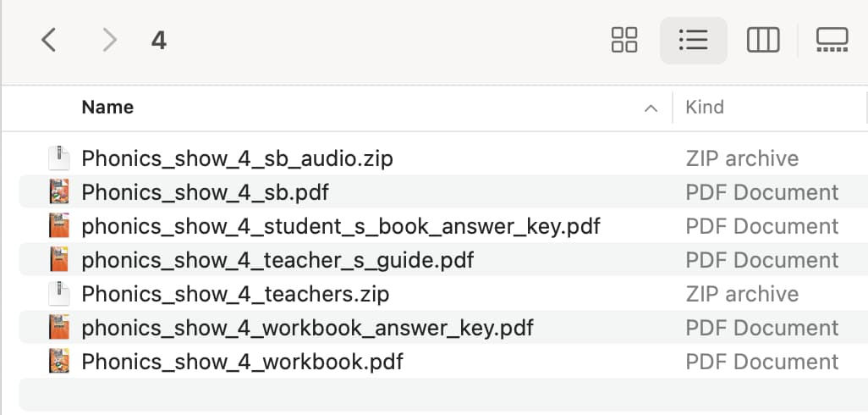868x415 pixels.
Task: Switch to icon grid view
Action: (x=624, y=40)
